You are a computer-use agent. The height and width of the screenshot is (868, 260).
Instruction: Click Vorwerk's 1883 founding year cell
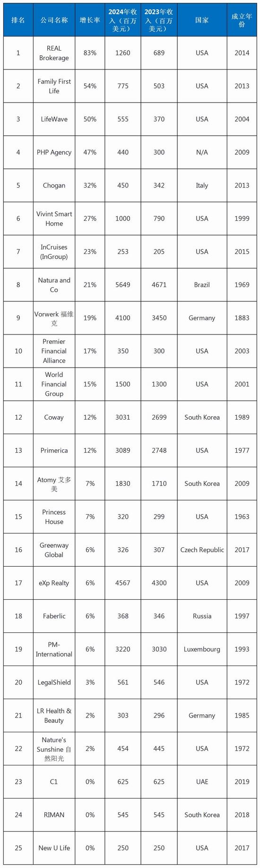242,318
